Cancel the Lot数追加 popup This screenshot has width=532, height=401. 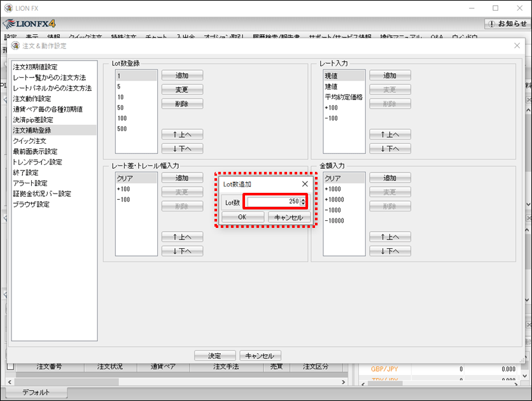point(289,217)
